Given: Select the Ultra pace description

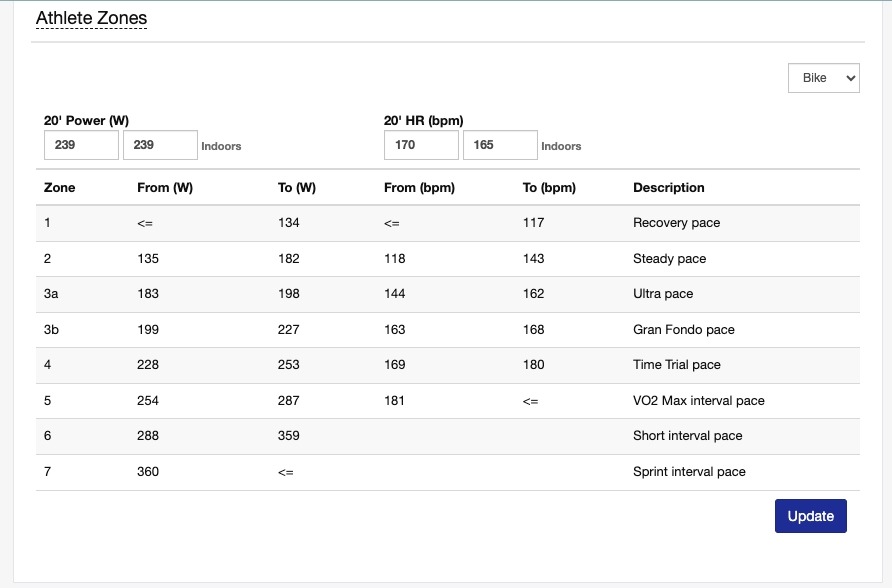Looking at the screenshot, I should coord(663,294).
